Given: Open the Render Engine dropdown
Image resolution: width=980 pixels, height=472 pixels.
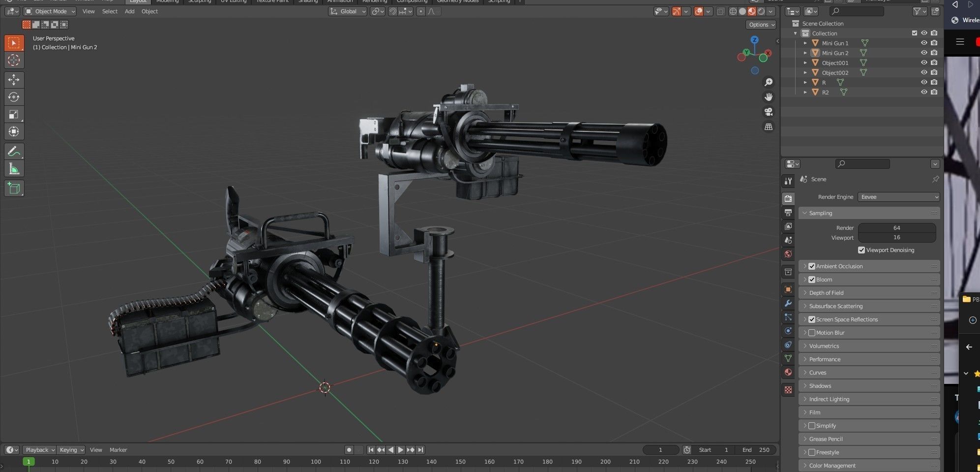Looking at the screenshot, I should 898,196.
